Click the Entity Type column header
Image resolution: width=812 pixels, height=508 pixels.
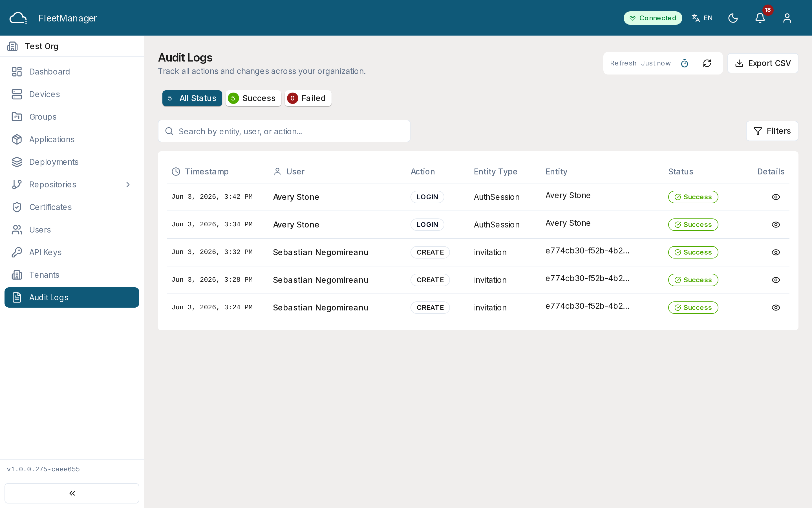point(495,172)
